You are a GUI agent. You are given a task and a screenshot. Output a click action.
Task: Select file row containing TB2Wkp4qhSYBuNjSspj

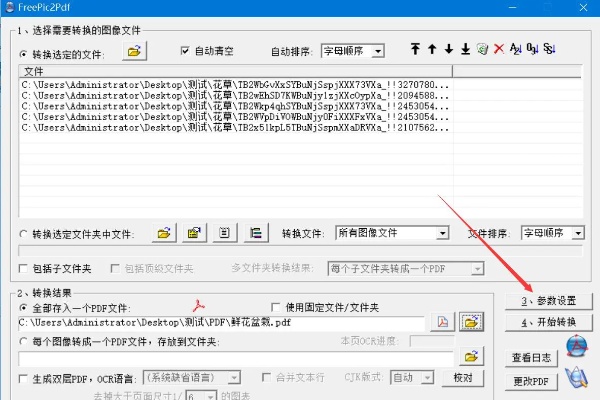tap(236, 106)
